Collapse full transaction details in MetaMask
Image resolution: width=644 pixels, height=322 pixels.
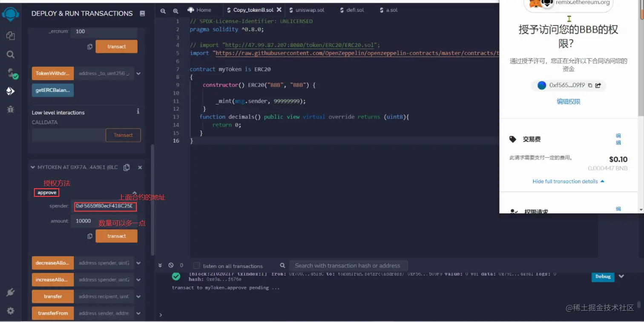pyautogui.click(x=568, y=181)
